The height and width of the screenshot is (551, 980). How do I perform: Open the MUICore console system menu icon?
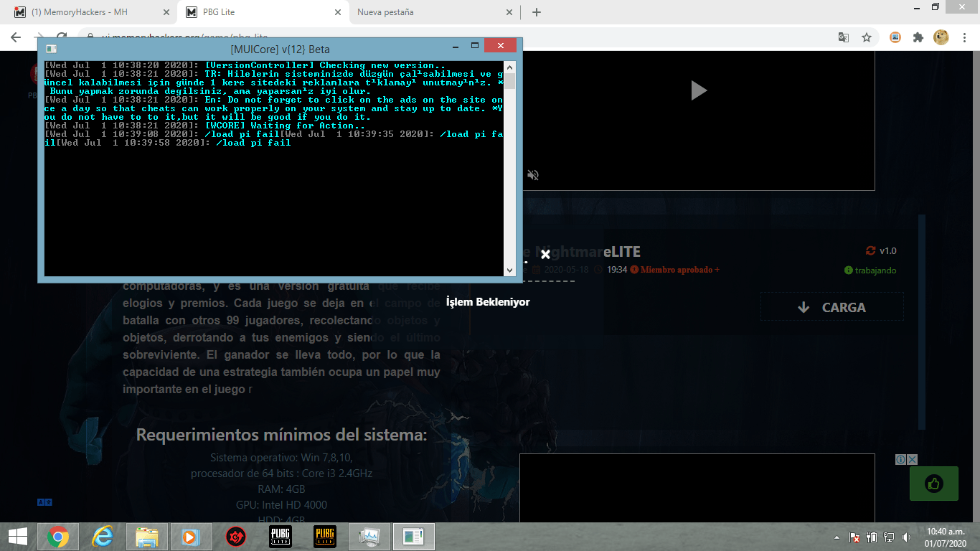click(51, 49)
